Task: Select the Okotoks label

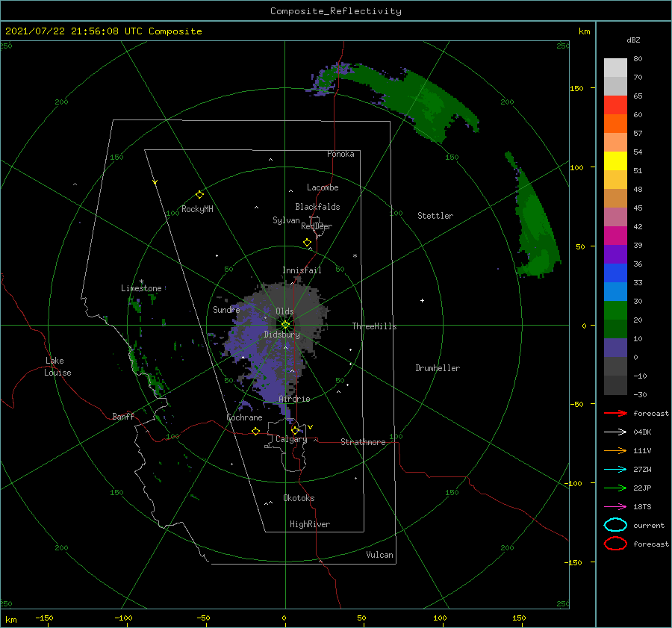Action: [299, 498]
